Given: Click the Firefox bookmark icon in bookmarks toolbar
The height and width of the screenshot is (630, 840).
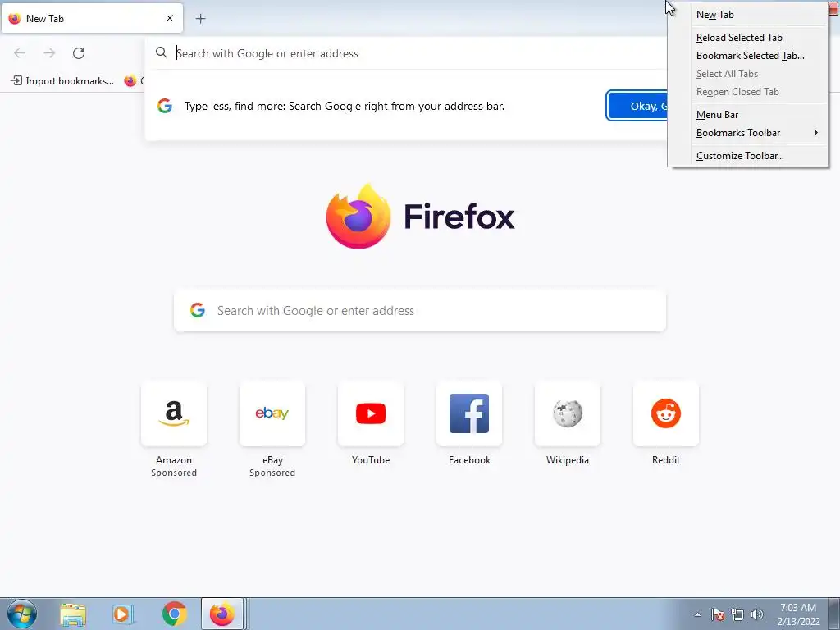Looking at the screenshot, I should [130, 81].
